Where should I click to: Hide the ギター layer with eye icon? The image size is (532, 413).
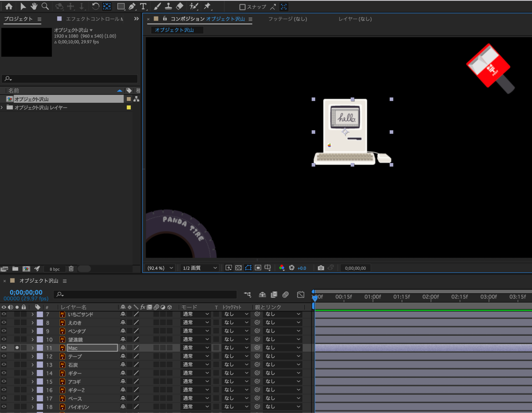[4, 373]
